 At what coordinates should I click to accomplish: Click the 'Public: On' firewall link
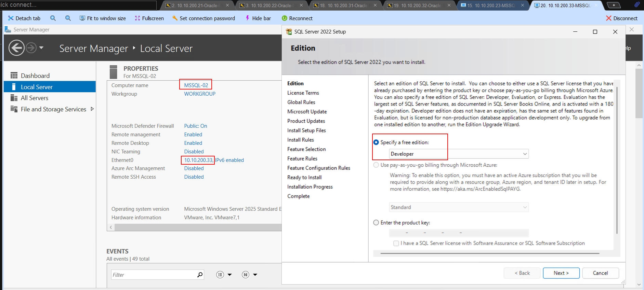196,126
